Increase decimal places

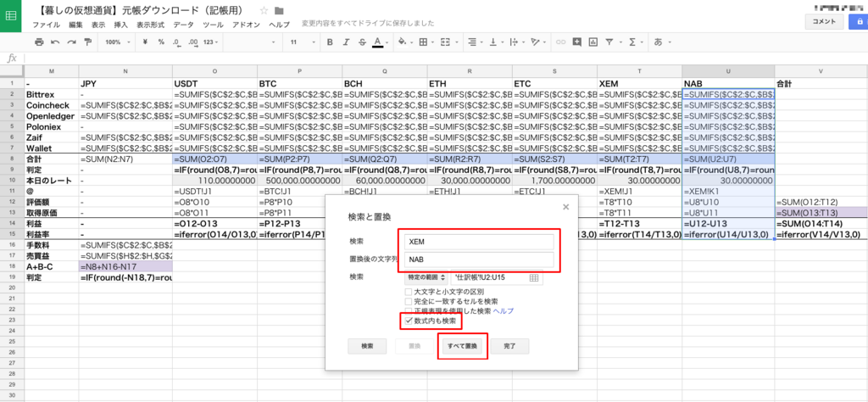pyautogui.click(x=192, y=42)
